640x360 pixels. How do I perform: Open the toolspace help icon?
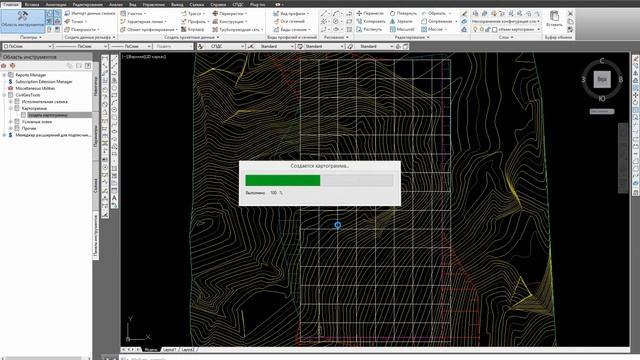tap(88, 65)
